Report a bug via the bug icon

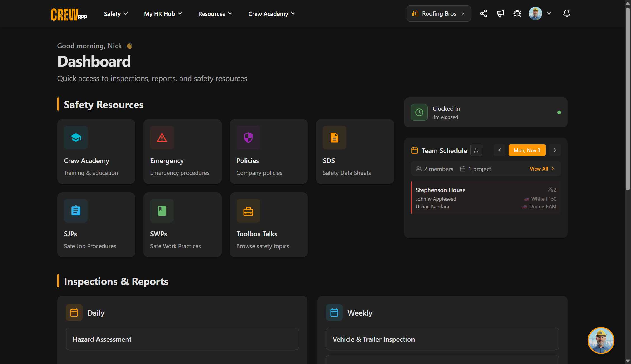[x=517, y=13]
